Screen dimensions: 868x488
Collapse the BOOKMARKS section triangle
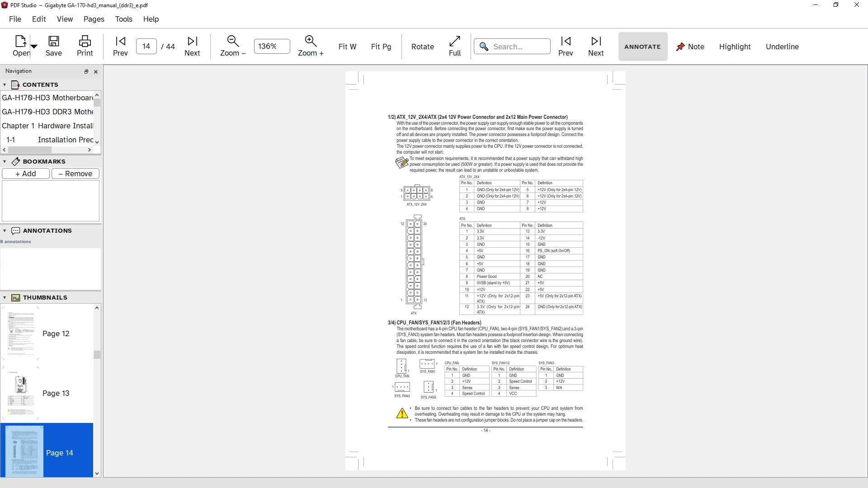5,161
